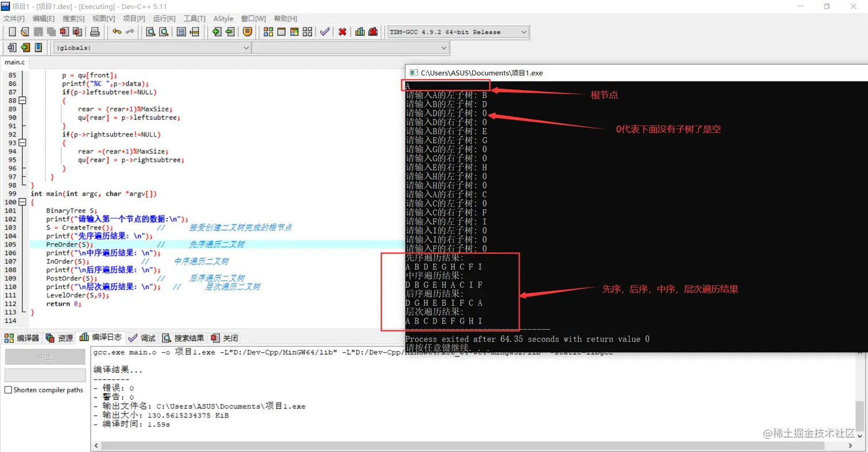Switch to the 资源 bottom tab
Screen dimensions: 868x452
tap(60, 338)
